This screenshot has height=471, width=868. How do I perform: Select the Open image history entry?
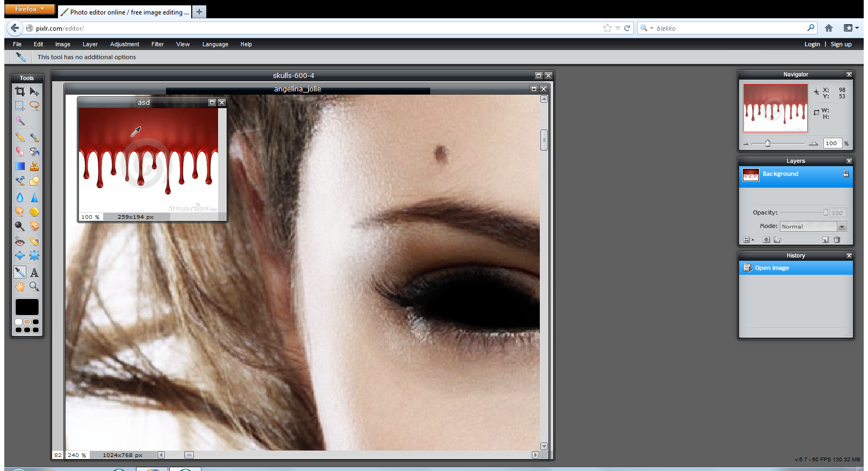[796, 268]
